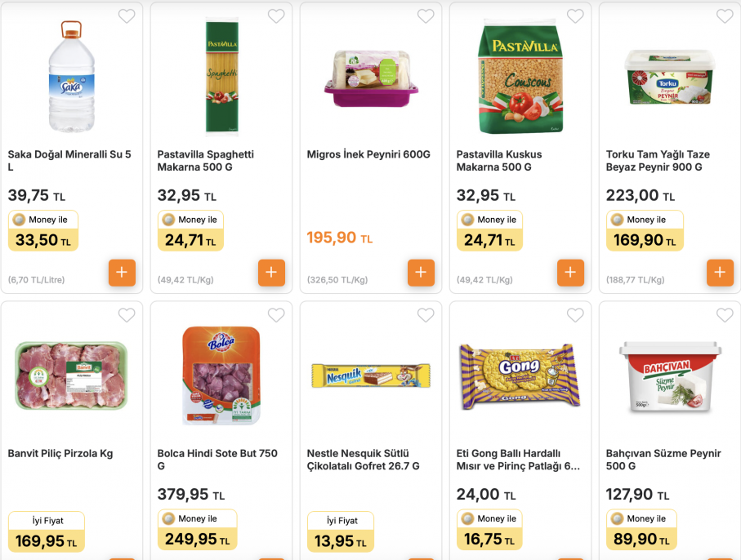Favorite the Saka Doğal Mineralli Su item
The height and width of the screenshot is (560, 741).
(127, 16)
